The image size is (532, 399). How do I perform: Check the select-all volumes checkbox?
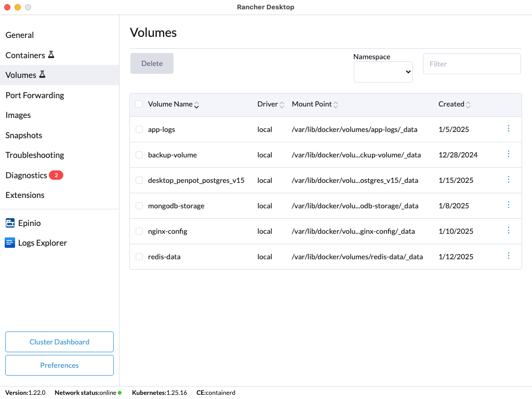(139, 104)
